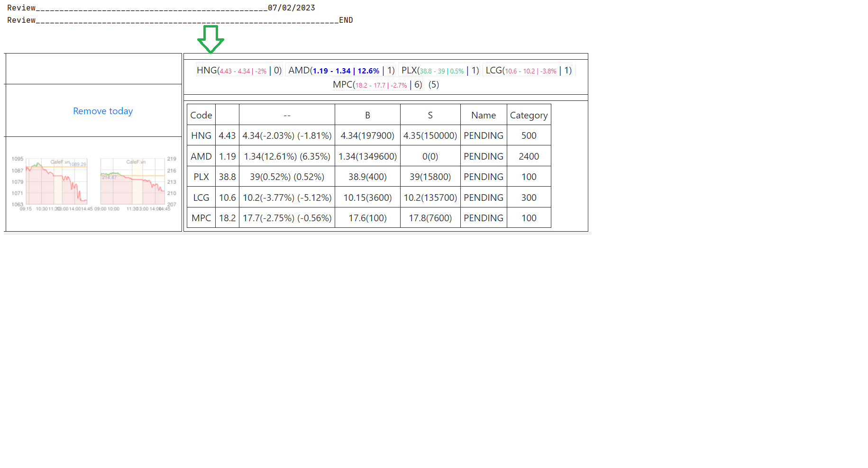Screen dimensions: 868x468
Task: Click the 4.34(-2.03%) (-1.81%) cell
Action: [287, 135]
